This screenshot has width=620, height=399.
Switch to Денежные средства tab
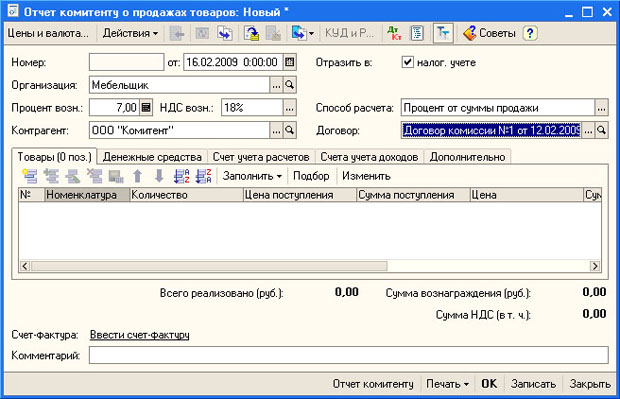(152, 157)
